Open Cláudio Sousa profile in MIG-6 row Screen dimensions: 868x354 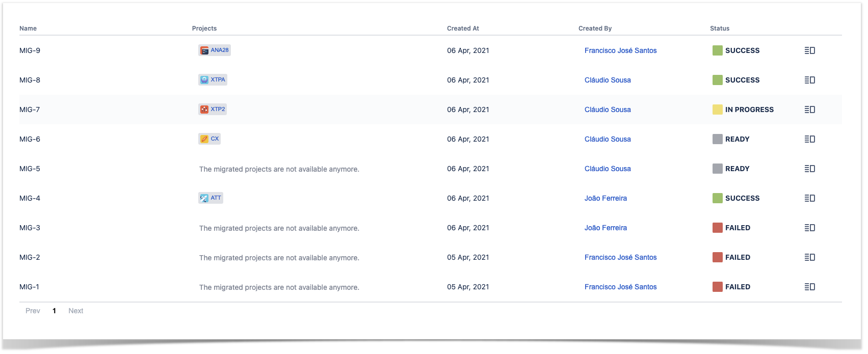point(608,139)
